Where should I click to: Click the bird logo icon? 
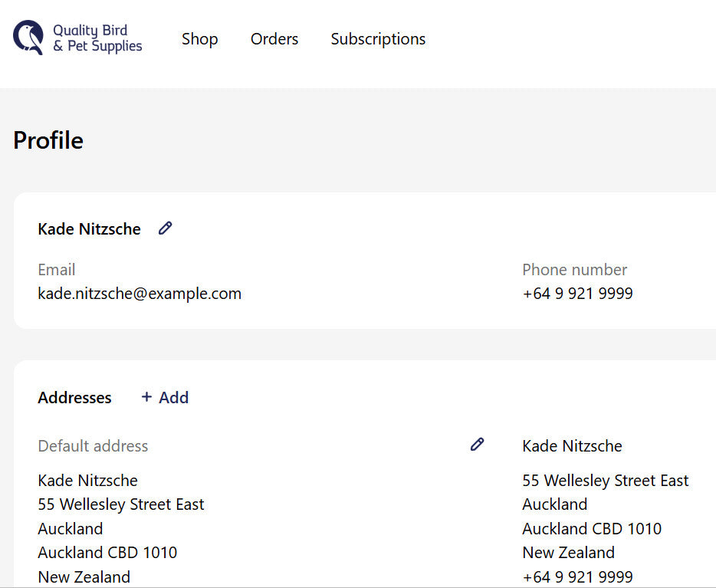(x=28, y=38)
